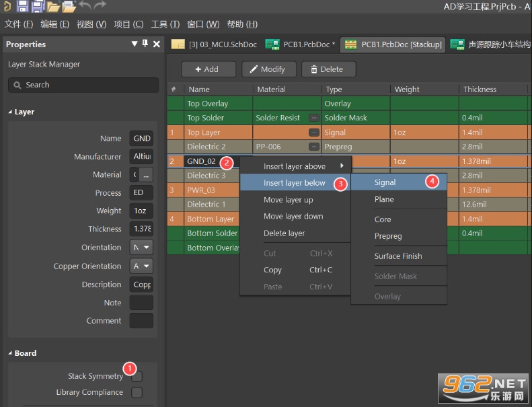Collapse the Board section
The width and height of the screenshot is (532, 407).
pyautogui.click(x=10, y=353)
